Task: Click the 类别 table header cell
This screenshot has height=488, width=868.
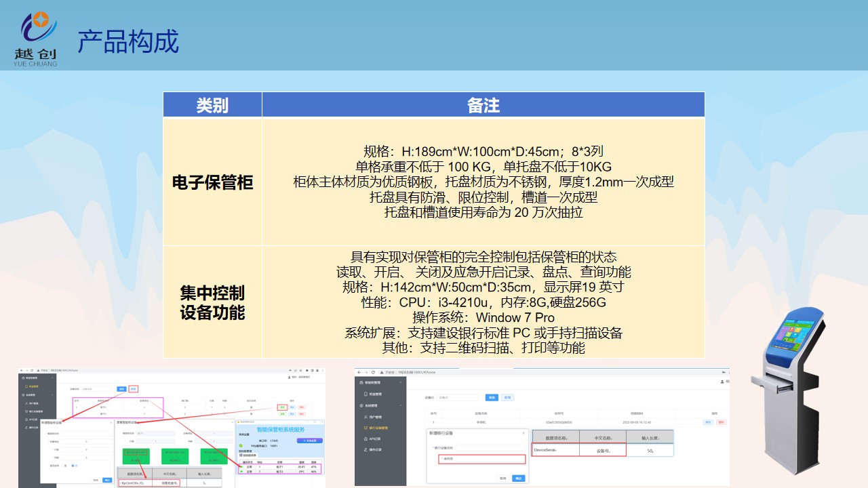Action: (x=212, y=105)
